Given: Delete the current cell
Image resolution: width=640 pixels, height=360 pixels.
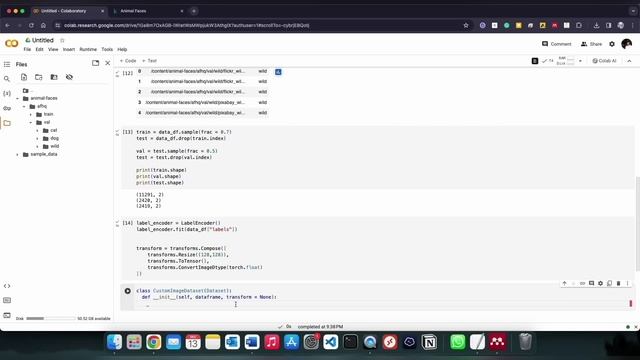Looking at the screenshot, I should [618, 283].
